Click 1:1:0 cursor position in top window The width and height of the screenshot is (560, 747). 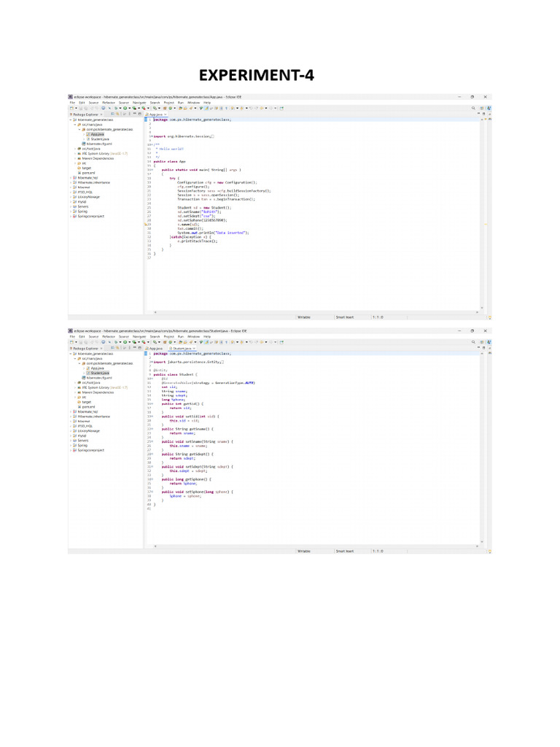(378, 317)
